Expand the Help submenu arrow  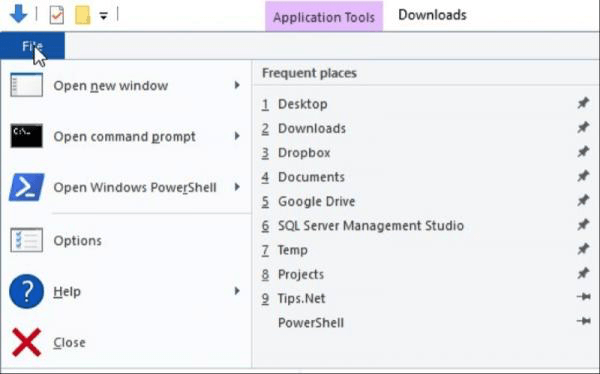click(237, 291)
